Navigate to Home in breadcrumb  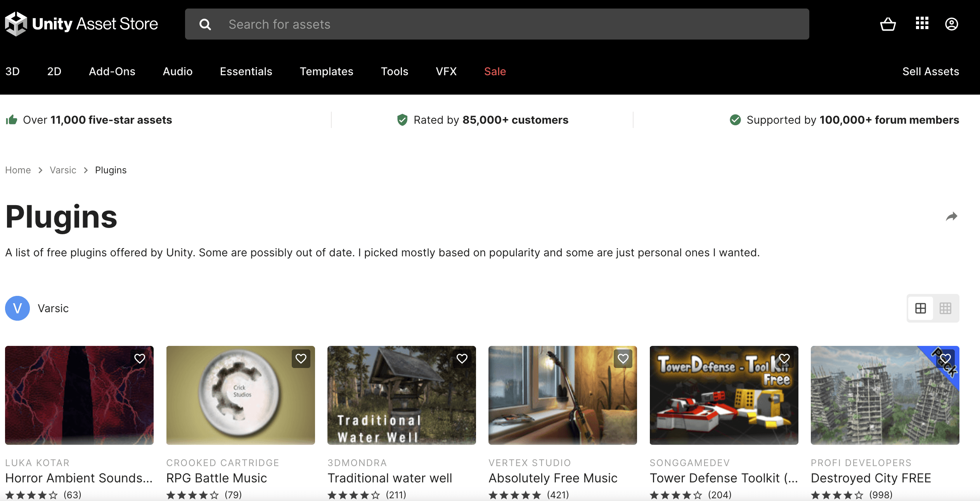(18, 170)
